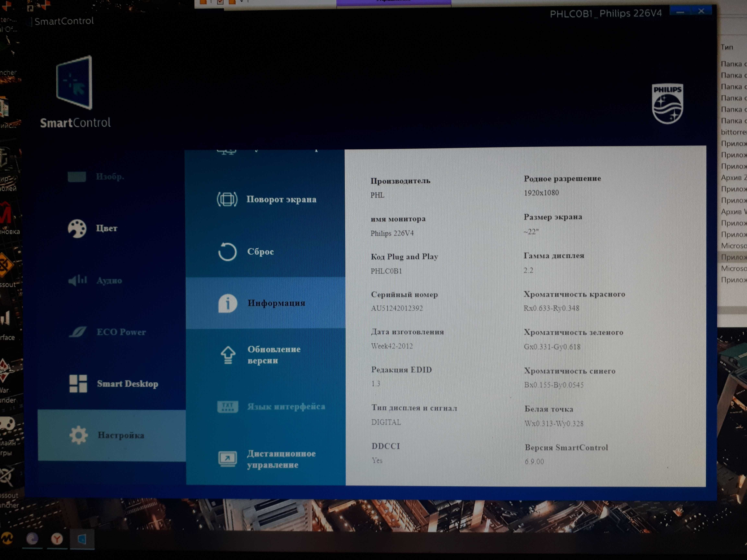Screen dimensions: 747x560
Task: Click the monitor name Philips 226V4
Action: coord(392,233)
